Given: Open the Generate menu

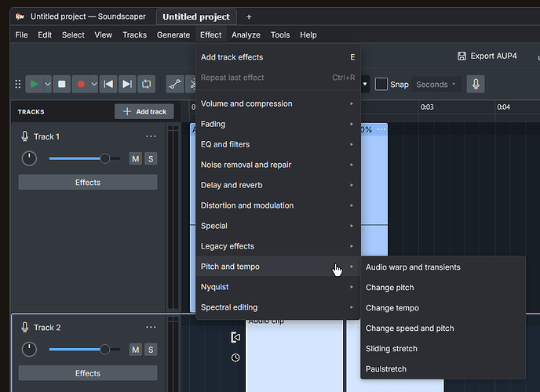Looking at the screenshot, I should point(173,34).
